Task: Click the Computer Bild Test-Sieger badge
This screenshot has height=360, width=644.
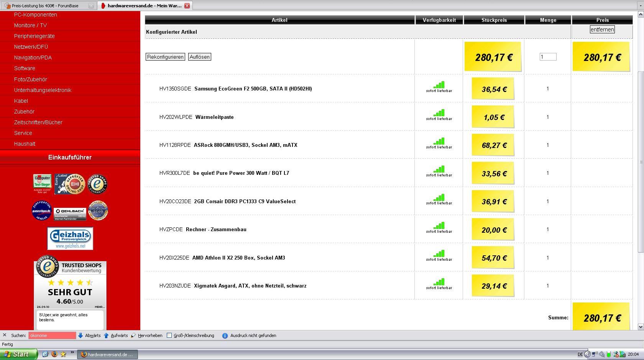Action: tap(42, 184)
